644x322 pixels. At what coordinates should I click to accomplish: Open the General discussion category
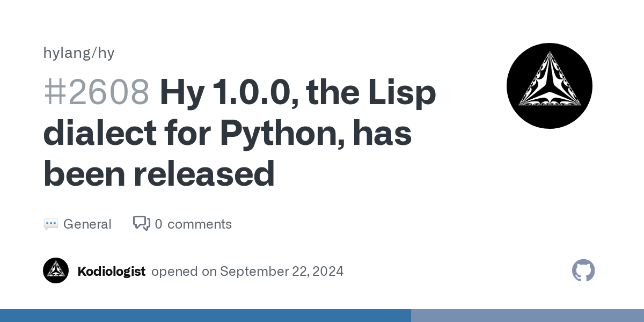tap(87, 224)
